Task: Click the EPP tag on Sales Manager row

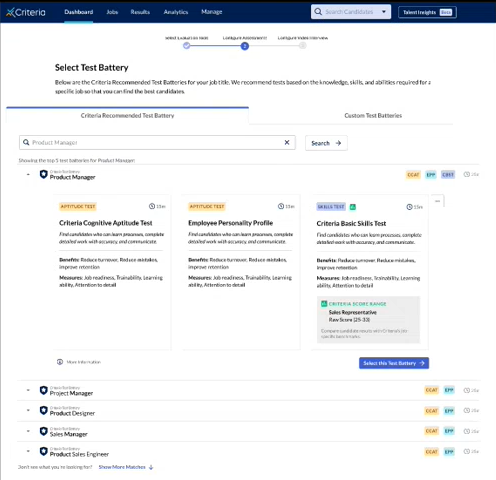Action: 449,431
